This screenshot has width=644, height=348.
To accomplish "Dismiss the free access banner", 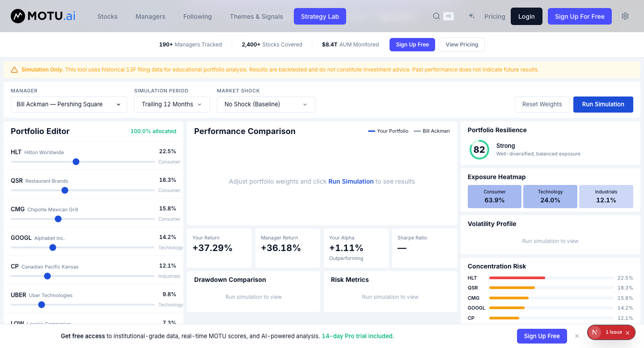I will pos(577,336).
